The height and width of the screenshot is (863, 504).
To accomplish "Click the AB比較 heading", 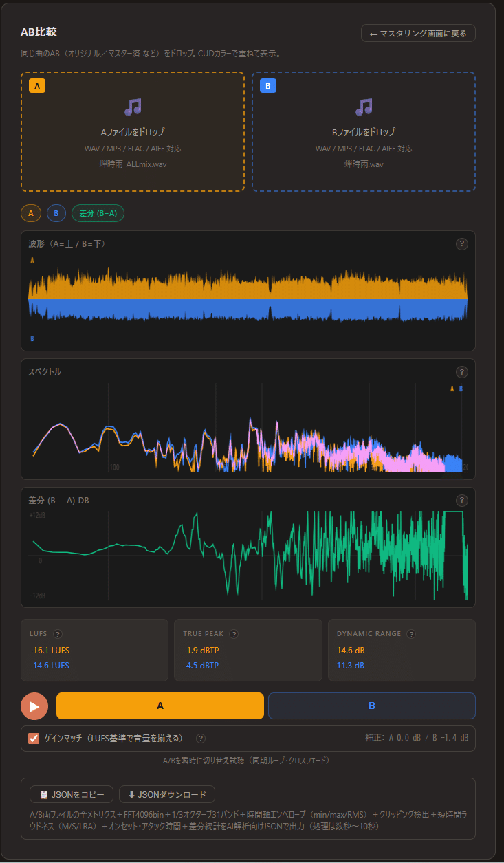I will click(x=39, y=32).
